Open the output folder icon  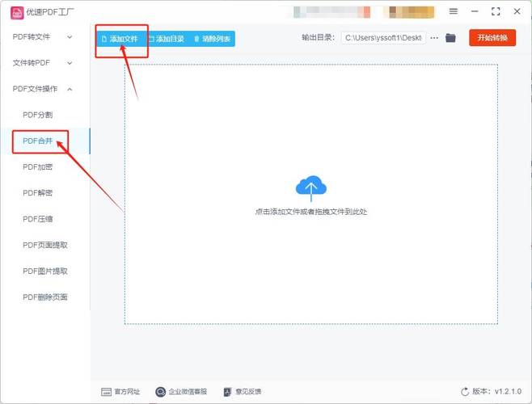(451, 38)
